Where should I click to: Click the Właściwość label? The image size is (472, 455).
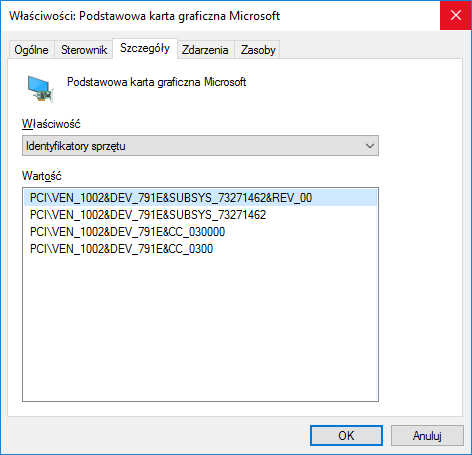point(51,124)
